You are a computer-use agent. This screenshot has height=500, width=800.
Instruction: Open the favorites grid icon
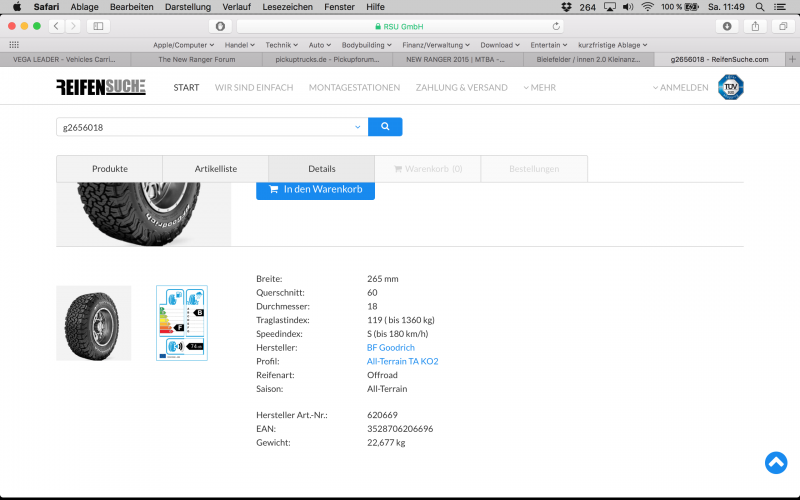14,45
